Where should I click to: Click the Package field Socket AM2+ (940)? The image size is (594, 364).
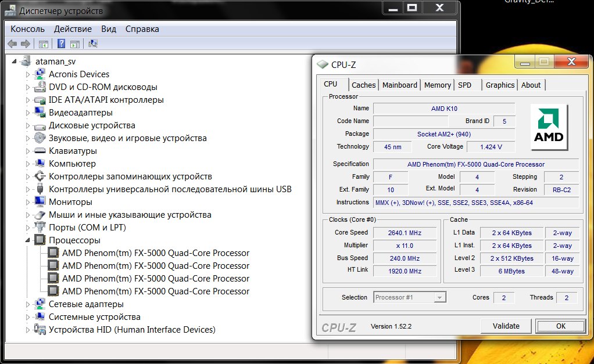click(x=444, y=134)
